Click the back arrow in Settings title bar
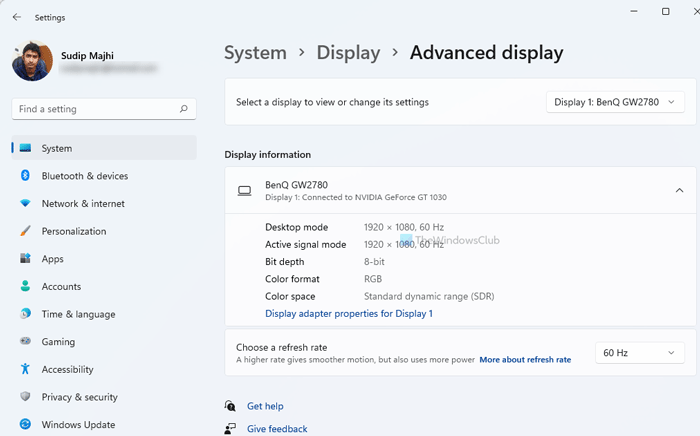The image size is (700, 436). pyautogui.click(x=16, y=17)
